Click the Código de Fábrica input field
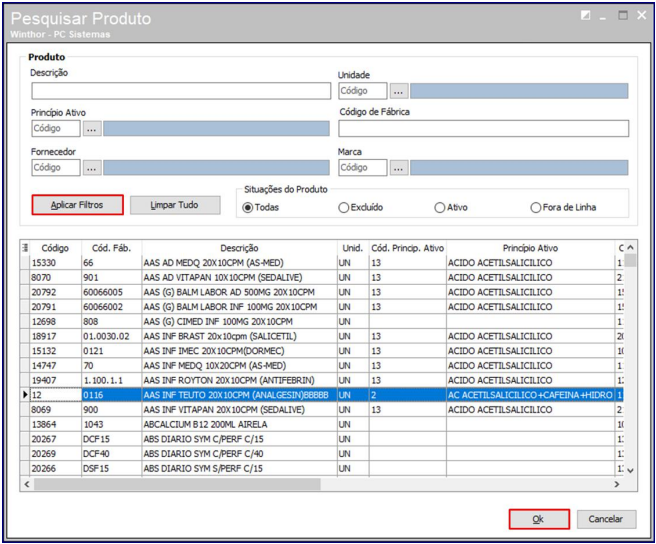 click(x=483, y=128)
